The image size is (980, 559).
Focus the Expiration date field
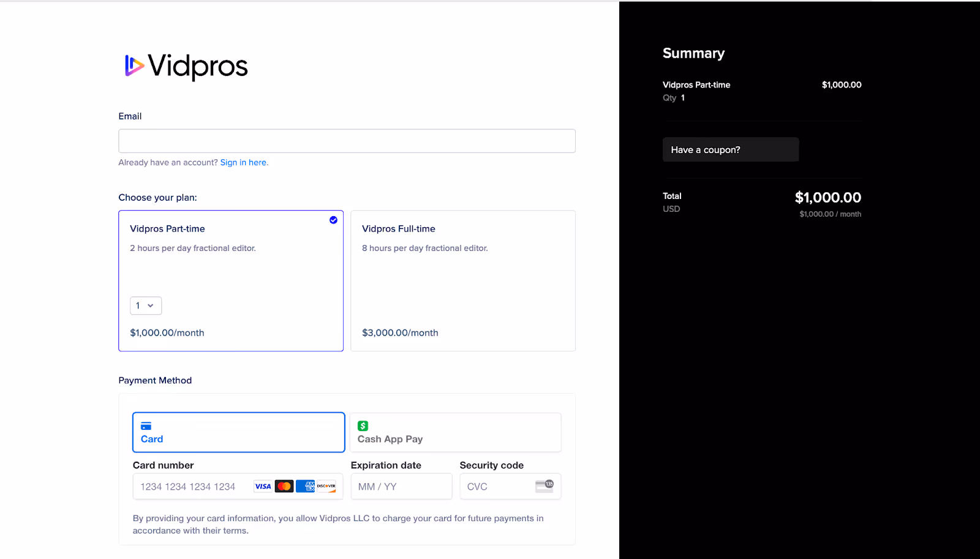[x=401, y=486]
